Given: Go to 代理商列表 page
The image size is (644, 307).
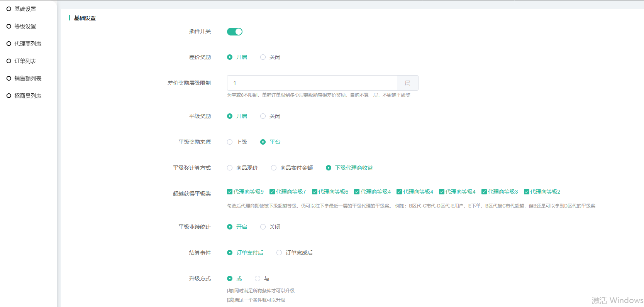Looking at the screenshot, I should [27, 44].
